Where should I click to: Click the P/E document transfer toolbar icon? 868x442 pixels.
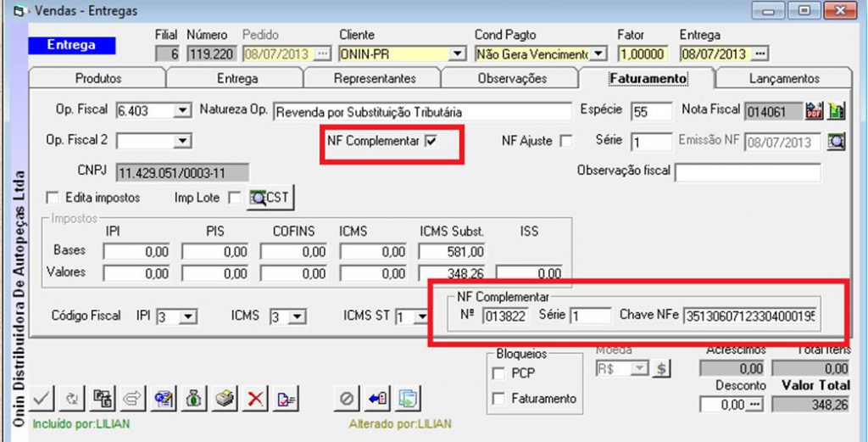pos(103,398)
